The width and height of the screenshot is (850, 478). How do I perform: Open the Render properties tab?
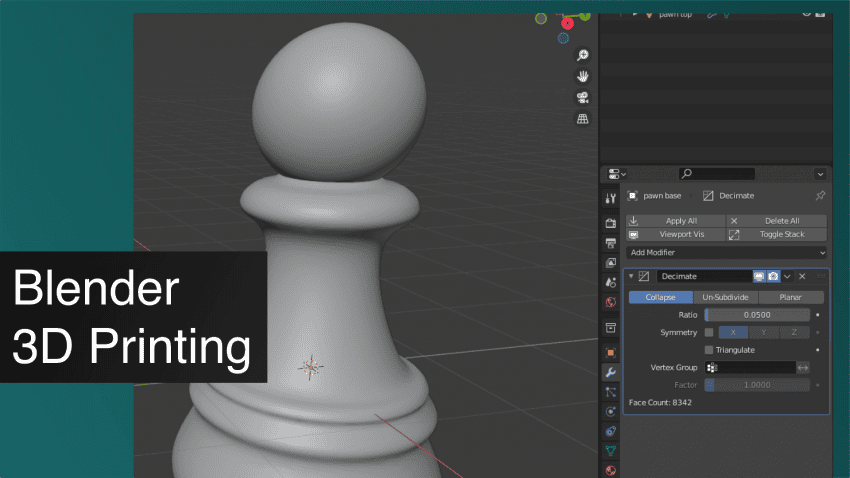(611, 223)
